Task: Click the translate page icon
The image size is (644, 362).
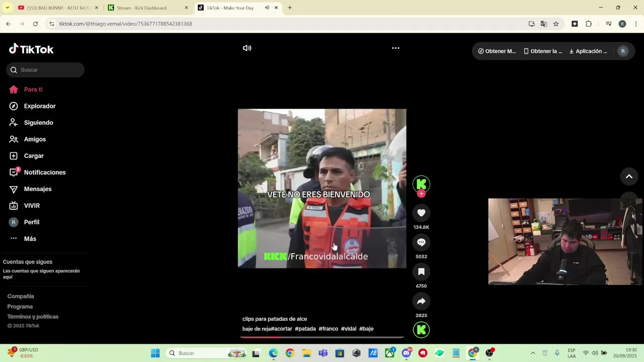Action: [x=544, y=24]
